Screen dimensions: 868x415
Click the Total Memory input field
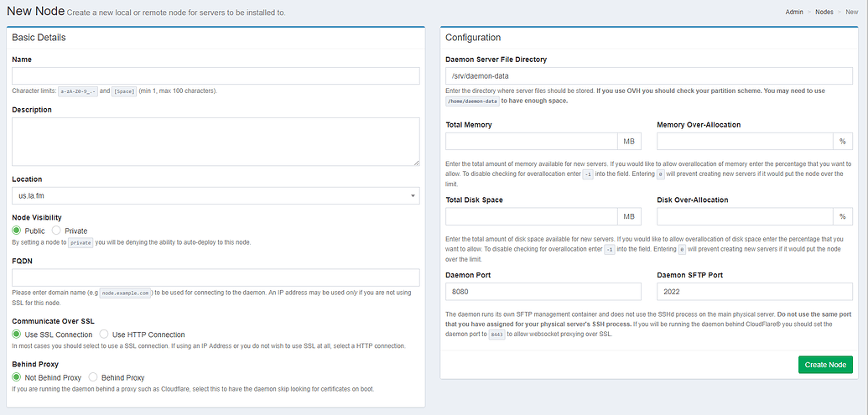point(532,141)
